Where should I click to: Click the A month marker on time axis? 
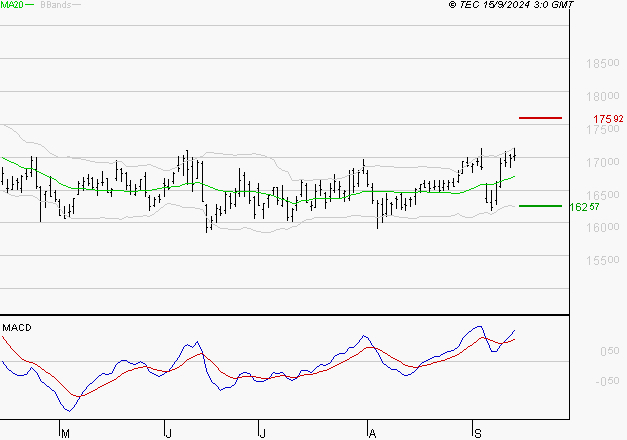click(372, 434)
